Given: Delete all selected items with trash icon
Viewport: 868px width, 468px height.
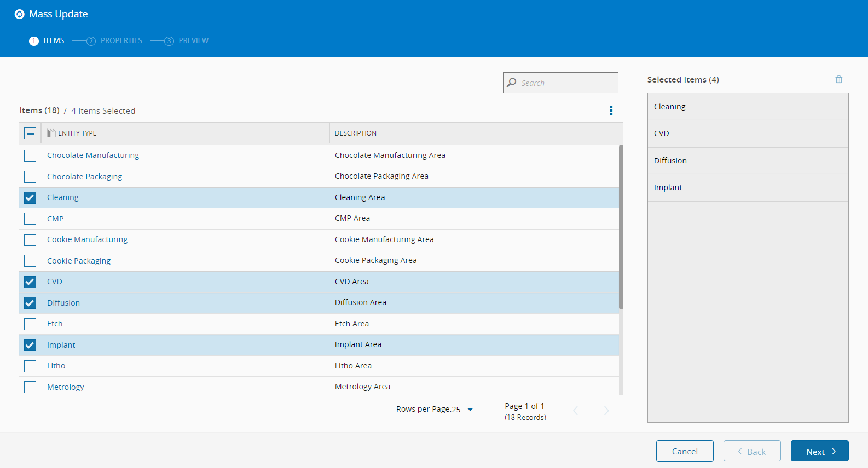Looking at the screenshot, I should (838, 80).
